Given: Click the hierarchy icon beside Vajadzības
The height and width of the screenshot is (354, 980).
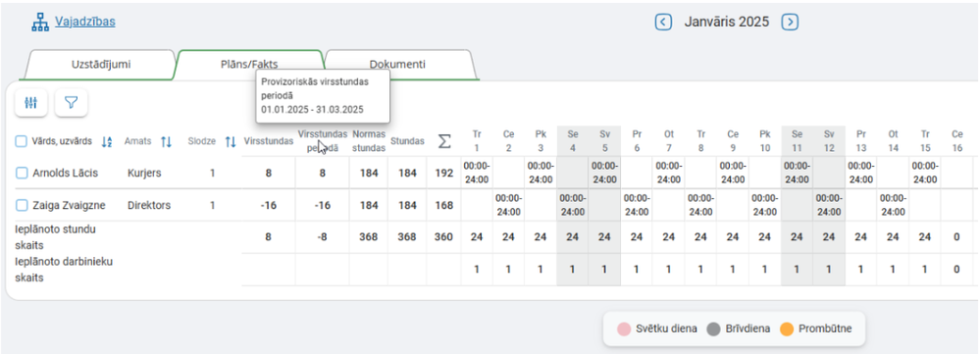Looking at the screenshot, I should pos(40,23).
